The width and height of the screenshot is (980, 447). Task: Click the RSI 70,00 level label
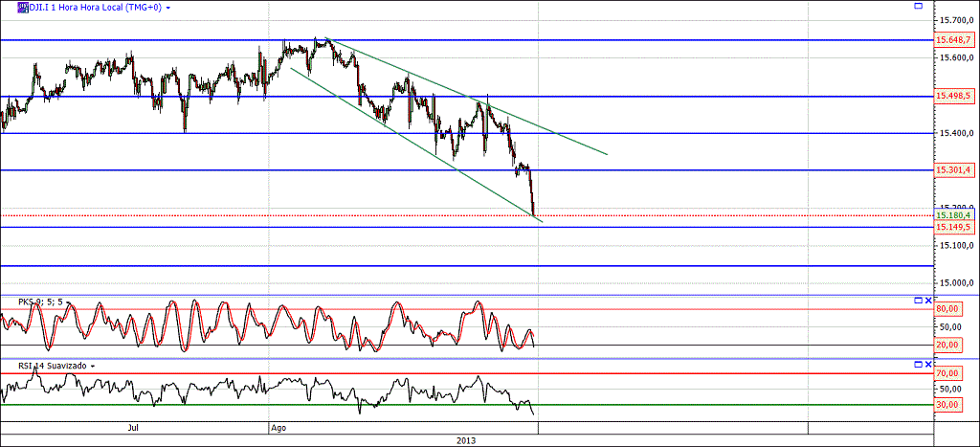(948, 374)
